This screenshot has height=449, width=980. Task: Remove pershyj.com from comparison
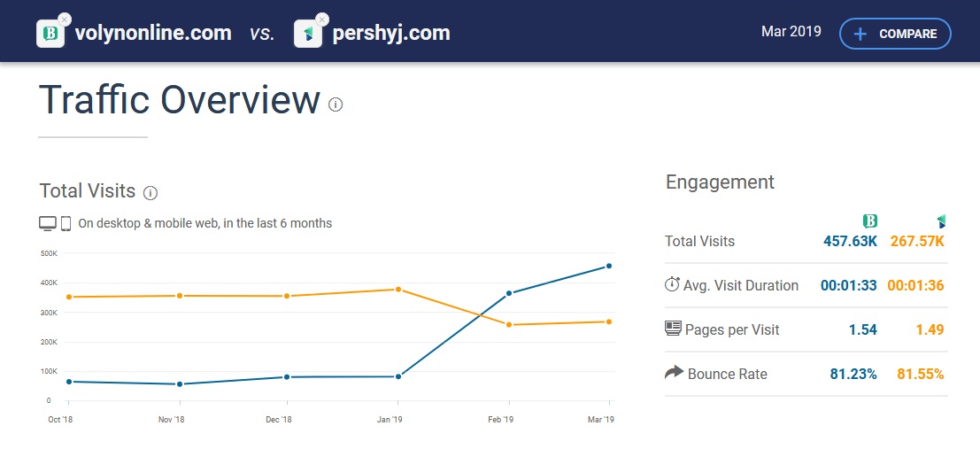pyautogui.click(x=321, y=19)
